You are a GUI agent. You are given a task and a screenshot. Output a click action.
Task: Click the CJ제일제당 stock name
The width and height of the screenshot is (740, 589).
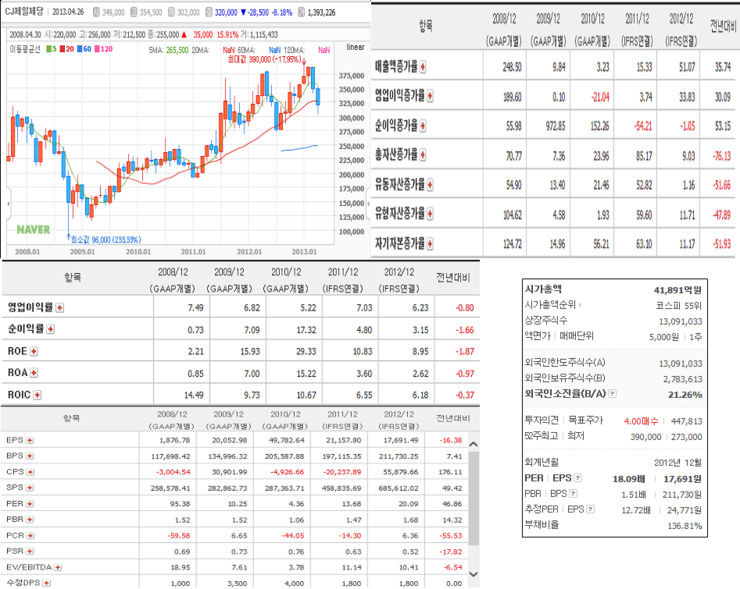pyautogui.click(x=24, y=12)
